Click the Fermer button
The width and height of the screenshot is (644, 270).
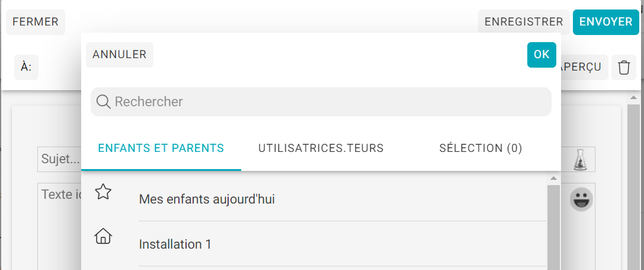pos(36,22)
